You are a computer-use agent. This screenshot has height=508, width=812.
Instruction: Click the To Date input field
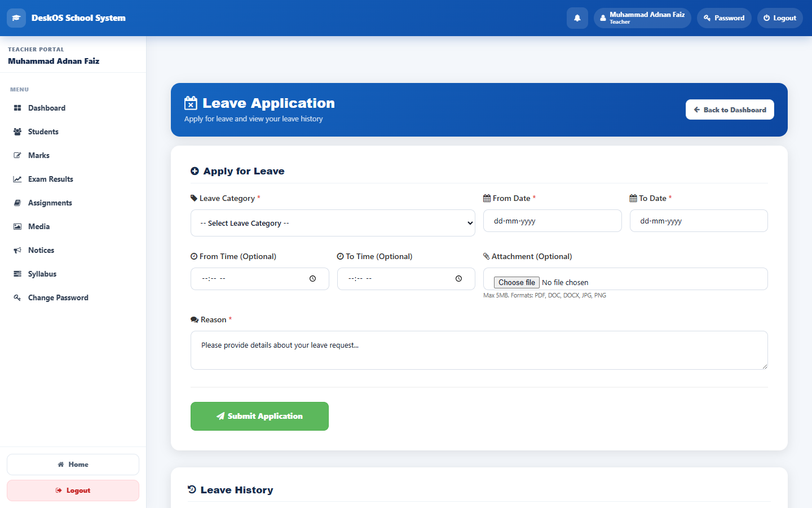[699, 221]
